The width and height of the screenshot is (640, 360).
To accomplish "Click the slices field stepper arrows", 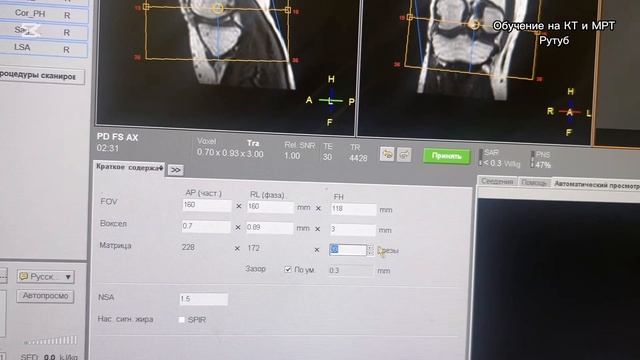I will pos(370,250).
